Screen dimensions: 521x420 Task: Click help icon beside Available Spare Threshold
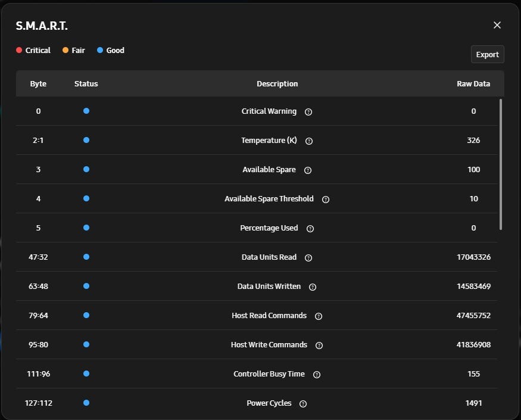(x=326, y=200)
